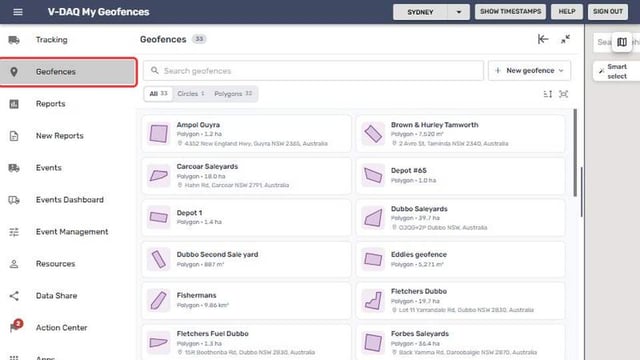
Task: Click the SIGN OUT button
Action: 608,11
